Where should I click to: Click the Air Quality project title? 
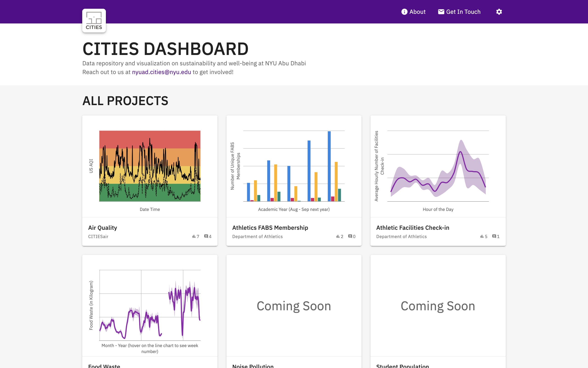click(x=102, y=228)
